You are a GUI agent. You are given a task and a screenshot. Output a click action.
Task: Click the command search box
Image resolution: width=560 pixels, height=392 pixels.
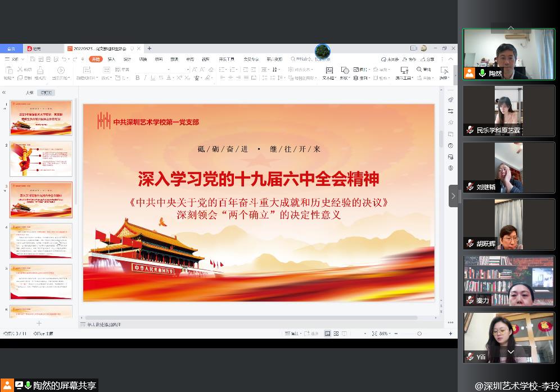tap(311, 59)
